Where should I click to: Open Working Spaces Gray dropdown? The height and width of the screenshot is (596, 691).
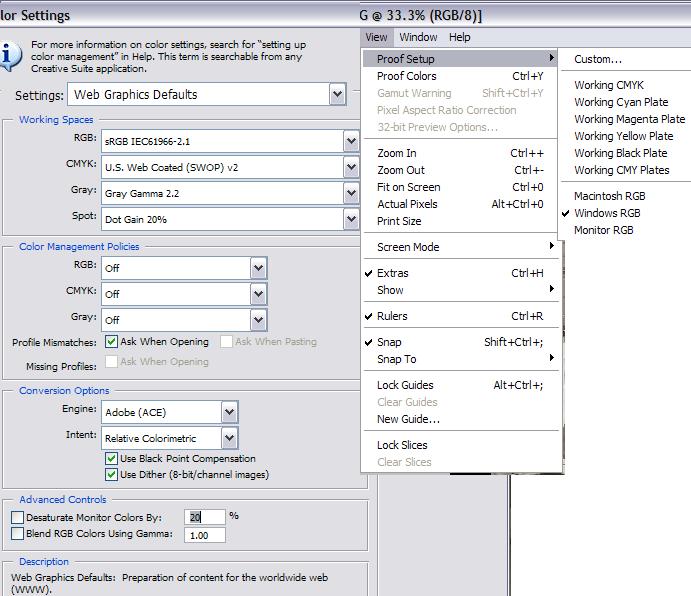(x=230, y=193)
